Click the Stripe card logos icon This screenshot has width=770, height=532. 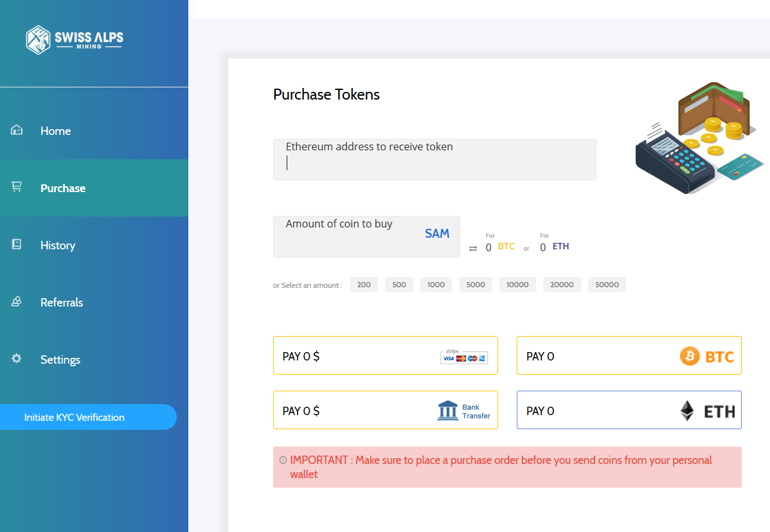(464, 357)
